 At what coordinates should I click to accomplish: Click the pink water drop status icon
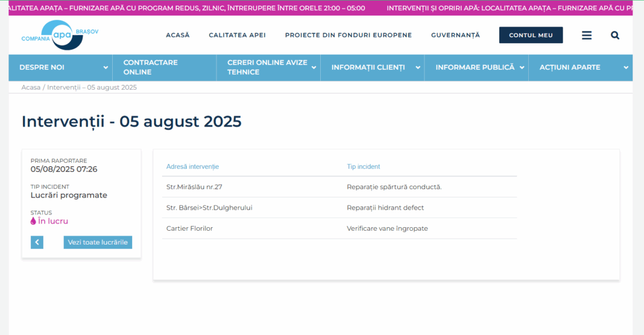tap(33, 221)
